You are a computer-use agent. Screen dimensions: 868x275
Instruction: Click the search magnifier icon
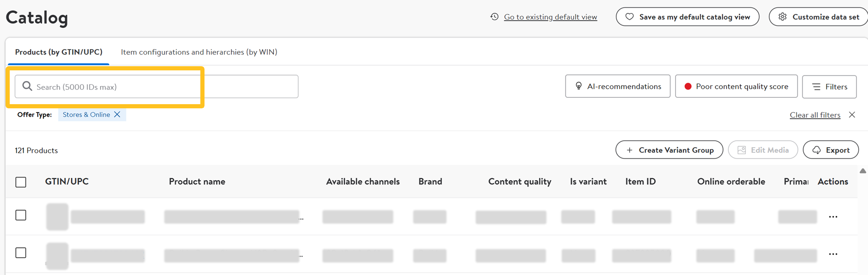pyautogui.click(x=27, y=87)
